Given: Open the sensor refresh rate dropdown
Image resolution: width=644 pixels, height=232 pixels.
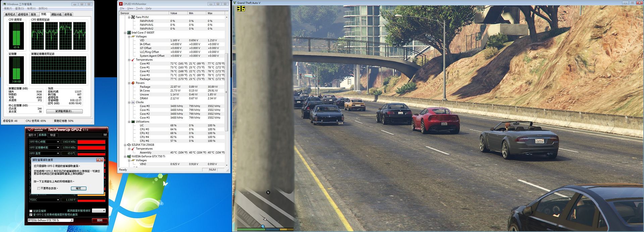Looking at the screenshot, I should [x=99, y=211].
